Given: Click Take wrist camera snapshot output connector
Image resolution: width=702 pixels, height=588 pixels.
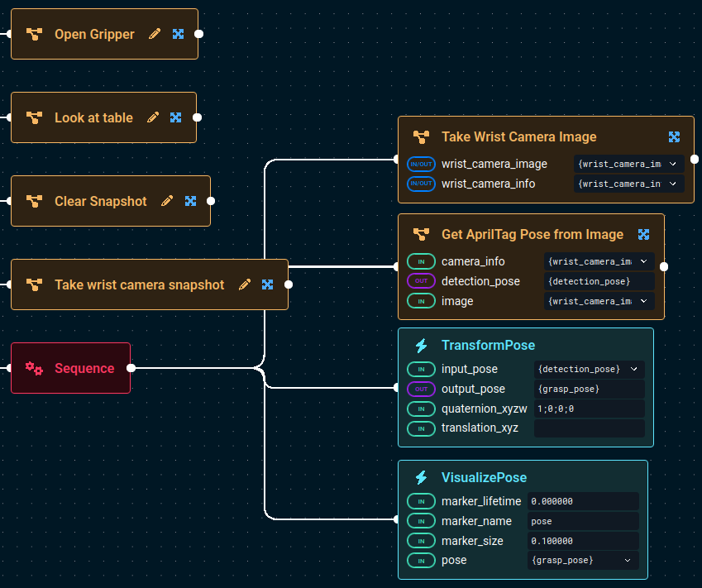Looking at the screenshot, I should coord(289,284).
